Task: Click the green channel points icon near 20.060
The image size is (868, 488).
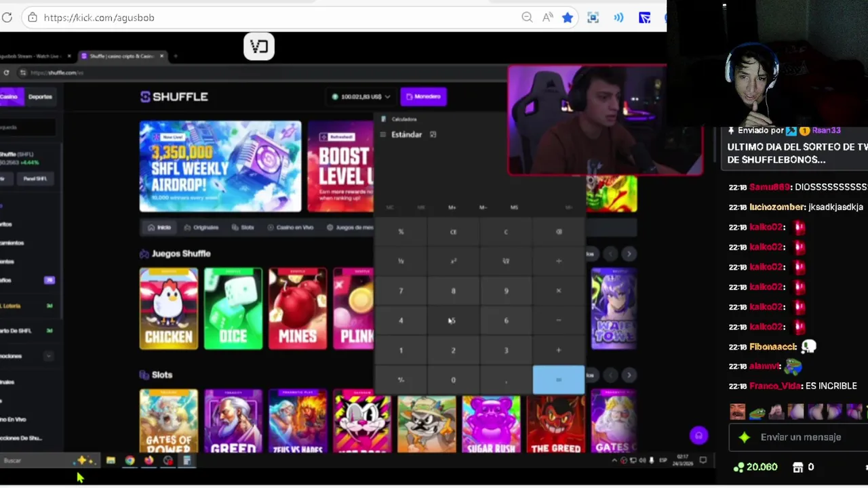Action: (x=738, y=467)
